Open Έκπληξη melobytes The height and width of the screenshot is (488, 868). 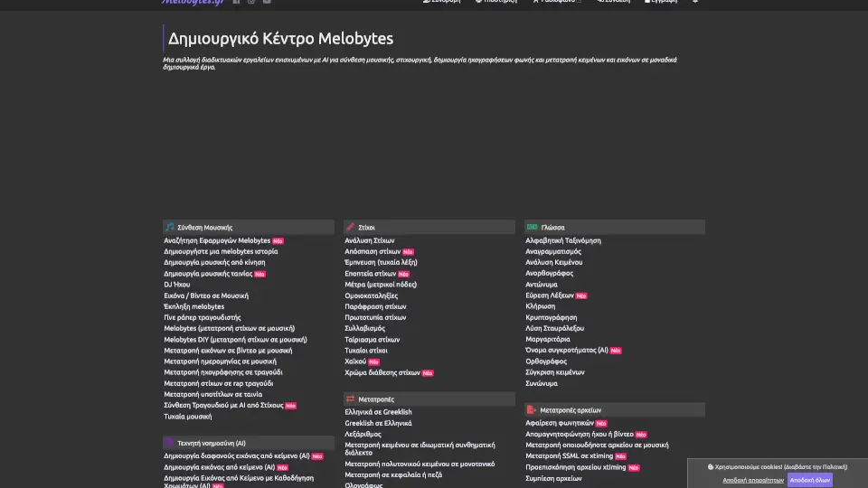pyautogui.click(x=193, y=306)
